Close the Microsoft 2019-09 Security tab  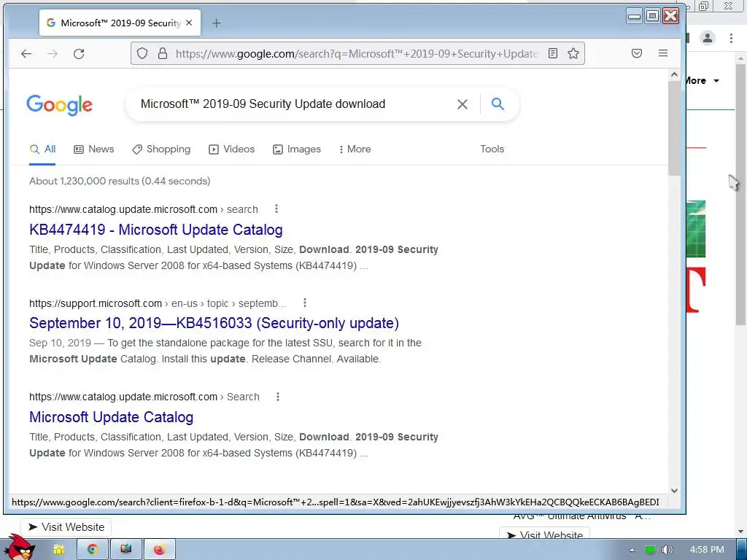189,23
